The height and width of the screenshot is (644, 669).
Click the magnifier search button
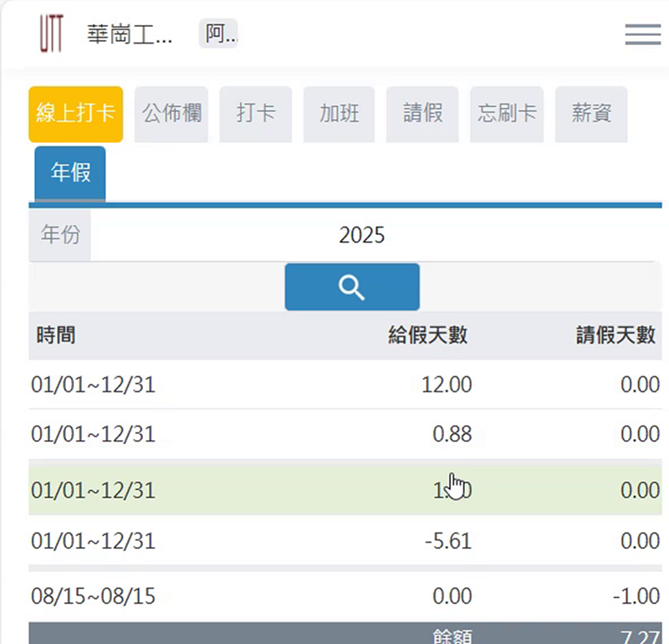pyautogui.click(x=352, y=287)
